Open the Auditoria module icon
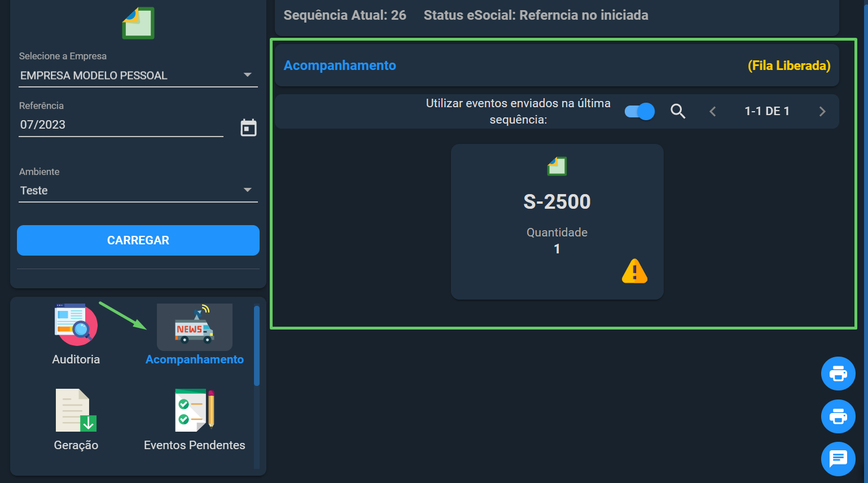 [76, 324]
